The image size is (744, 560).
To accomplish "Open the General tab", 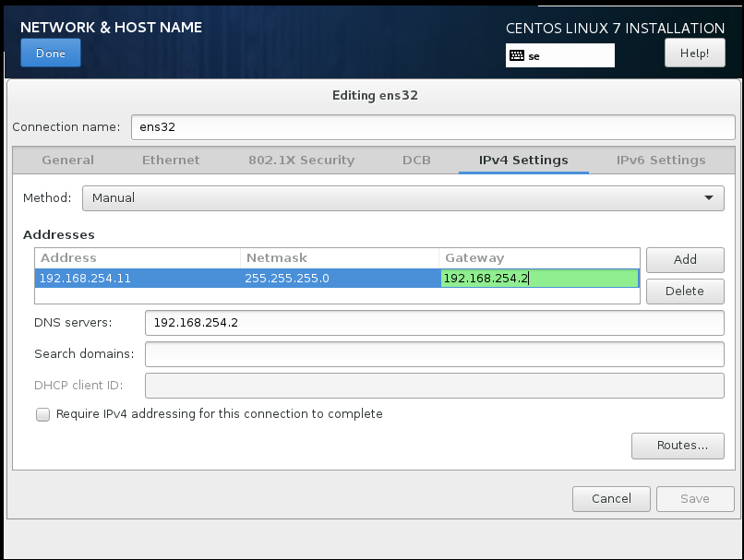I will click(x=66, y=160).
